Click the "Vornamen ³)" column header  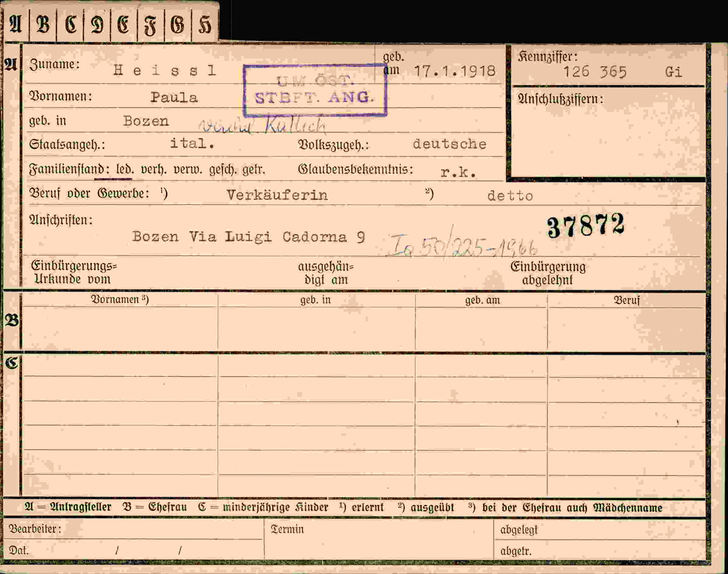120,299
